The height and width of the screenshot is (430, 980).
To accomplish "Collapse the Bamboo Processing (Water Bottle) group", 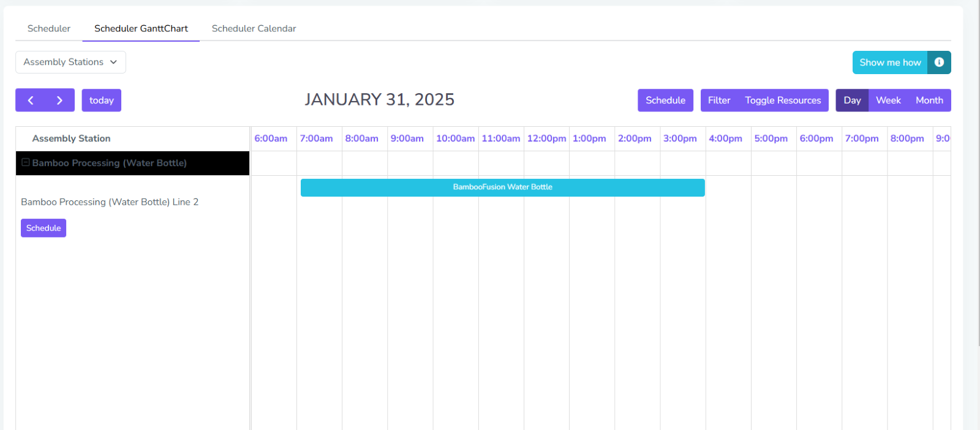I will point(26,163).
